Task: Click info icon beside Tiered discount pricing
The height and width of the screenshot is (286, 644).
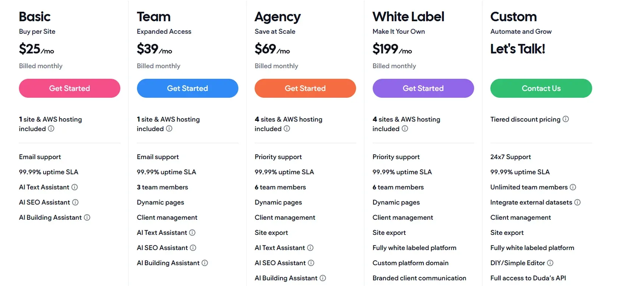Action: [566, 119]
